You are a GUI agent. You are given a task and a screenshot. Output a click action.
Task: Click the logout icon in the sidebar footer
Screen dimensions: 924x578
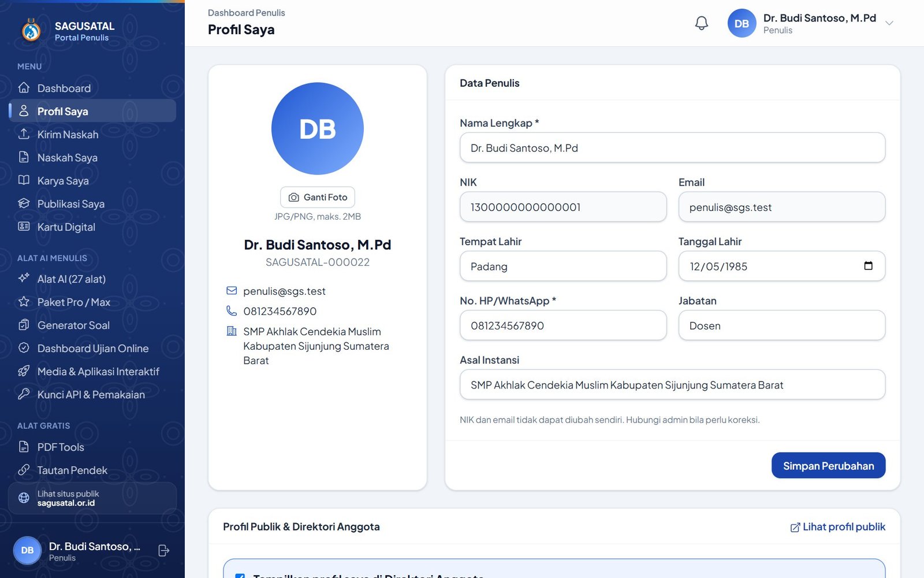(x=163, y=551)
